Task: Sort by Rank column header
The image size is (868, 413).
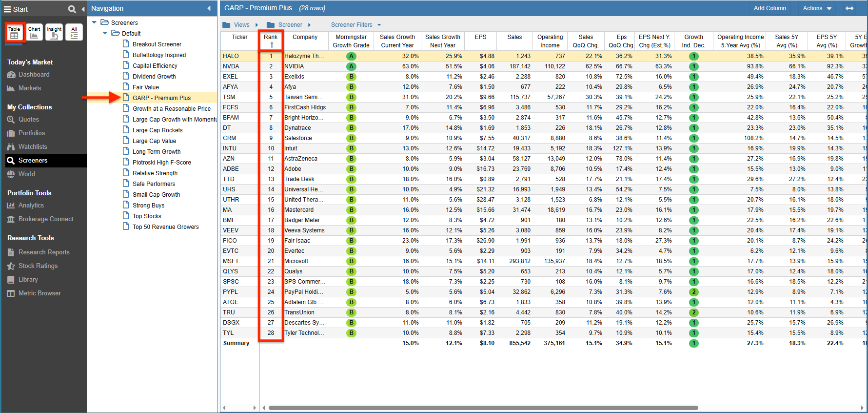Action: click(271, 41)
